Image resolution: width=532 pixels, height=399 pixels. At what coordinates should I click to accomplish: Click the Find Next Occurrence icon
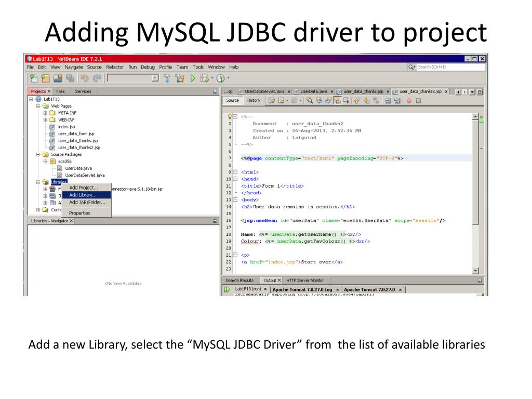coord(328,100)
